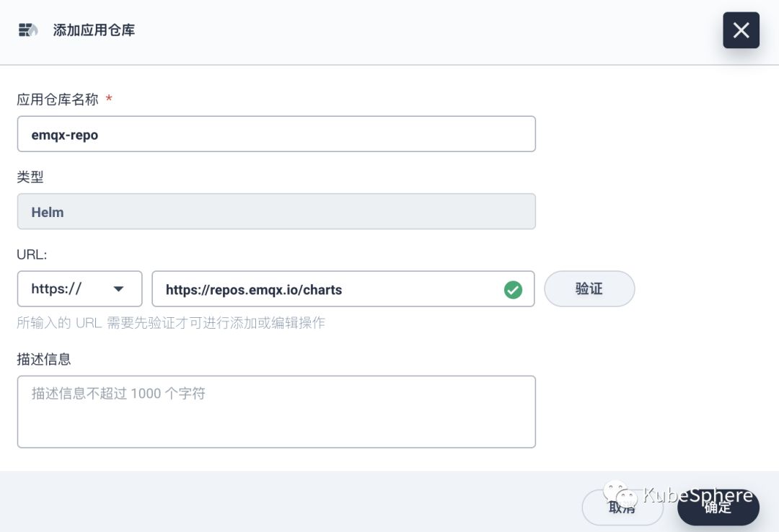Open the https:// protocol dropdown
The image size is (779, 532).
[x=79, y=288]
